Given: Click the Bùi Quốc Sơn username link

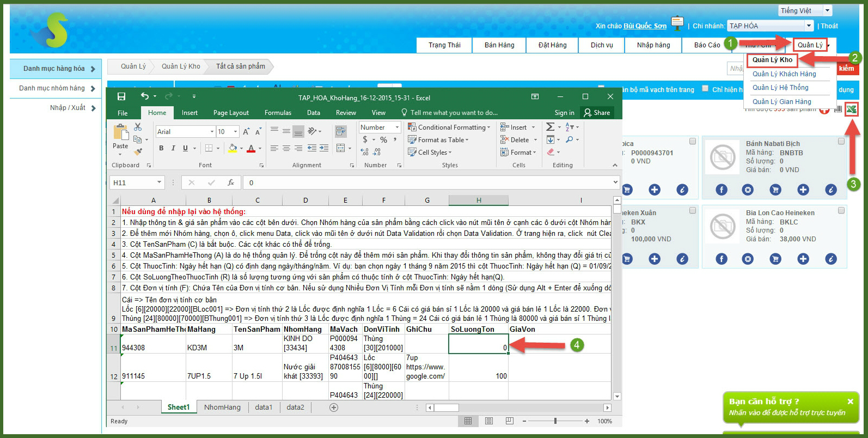Looking at the screenshot, I should pyautogui.click(x=645, y=26).
